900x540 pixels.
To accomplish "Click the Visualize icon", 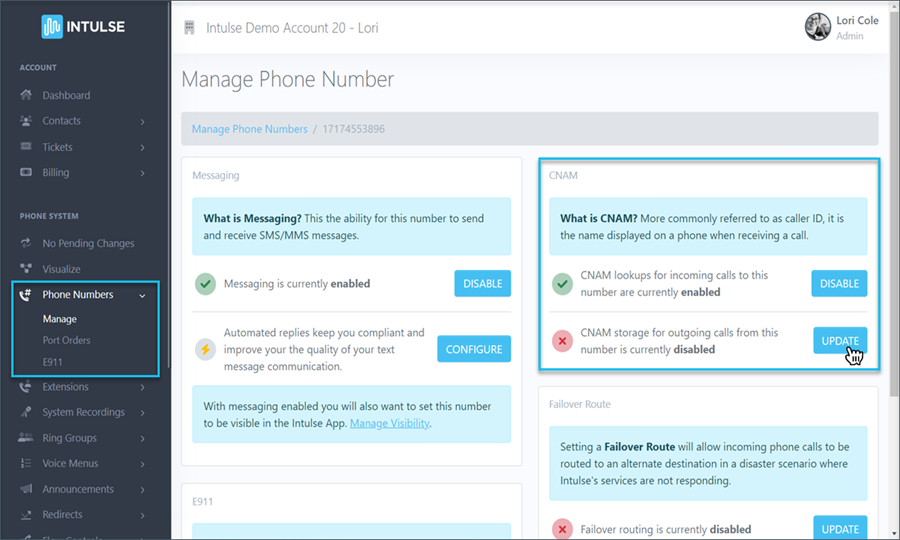I will pyautogui.click(x=26, y=269).
